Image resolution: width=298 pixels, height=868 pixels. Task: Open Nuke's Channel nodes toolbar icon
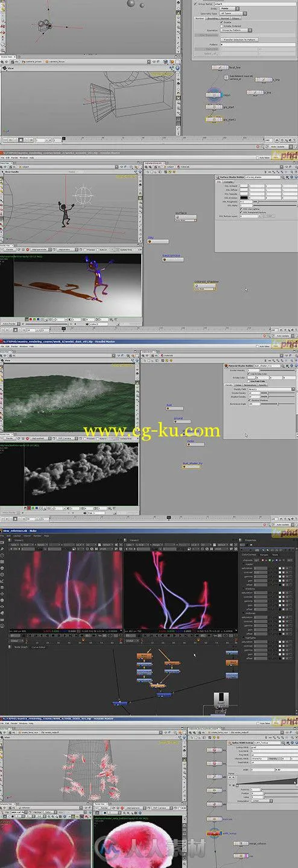[2, 562]
